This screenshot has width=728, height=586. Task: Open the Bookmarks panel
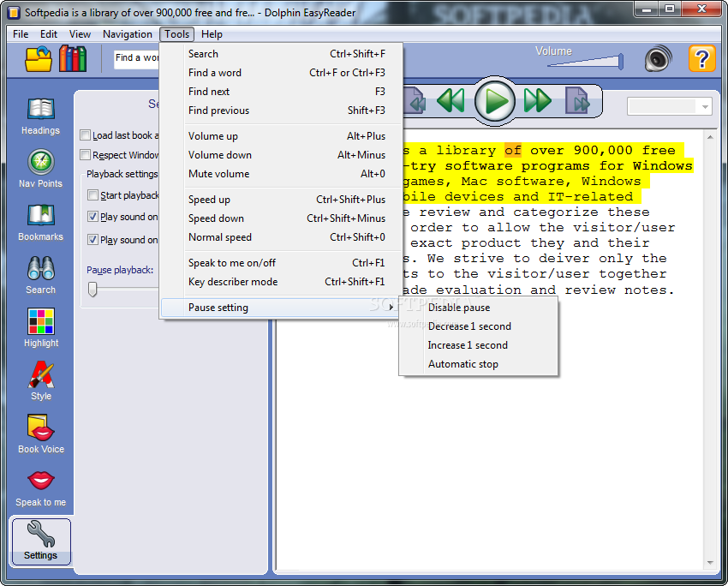click(40, 223)
